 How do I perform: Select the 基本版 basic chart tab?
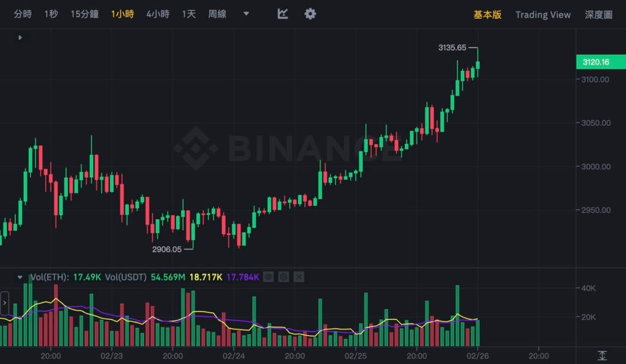click(487, 15)
